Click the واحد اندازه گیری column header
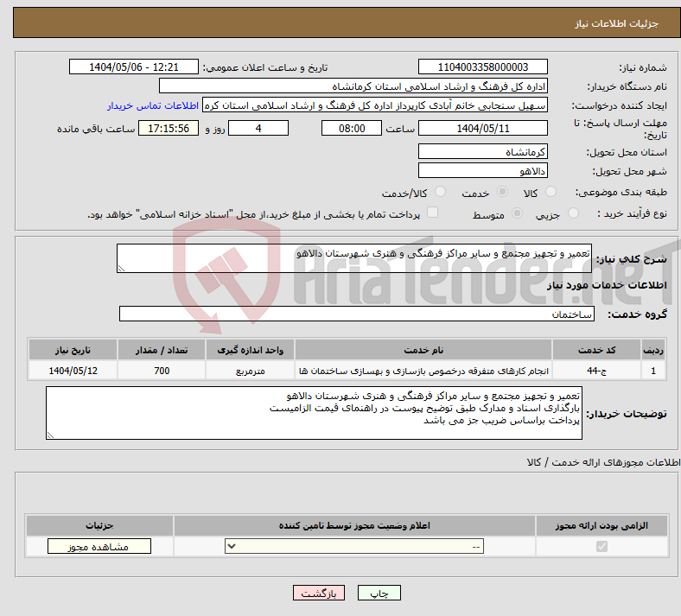Viewport: 681px width, 616px height. (250, 350)
